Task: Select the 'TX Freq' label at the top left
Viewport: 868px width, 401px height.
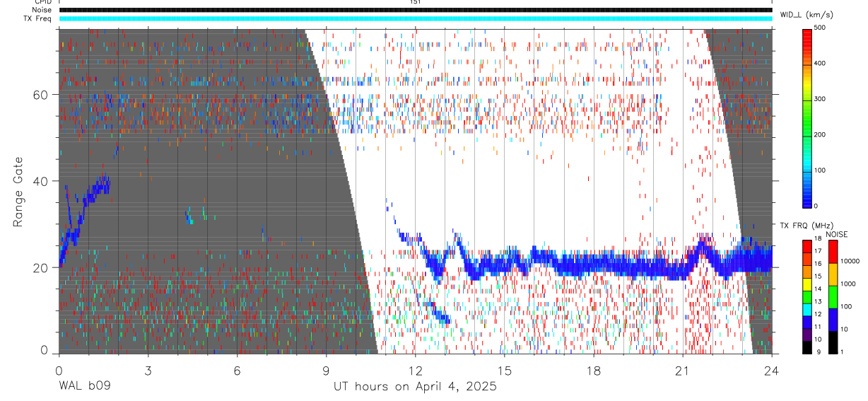Action: click(x=37, y=18)
